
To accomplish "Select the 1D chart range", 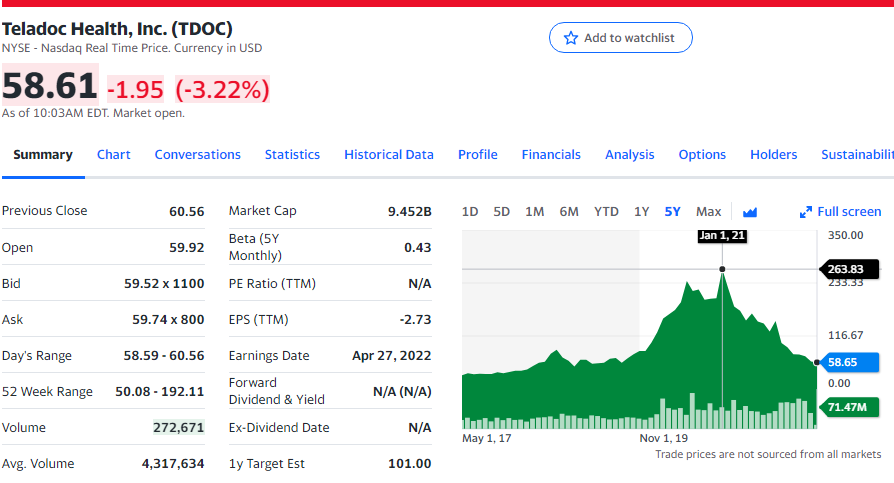I will (x=470, y=212).
